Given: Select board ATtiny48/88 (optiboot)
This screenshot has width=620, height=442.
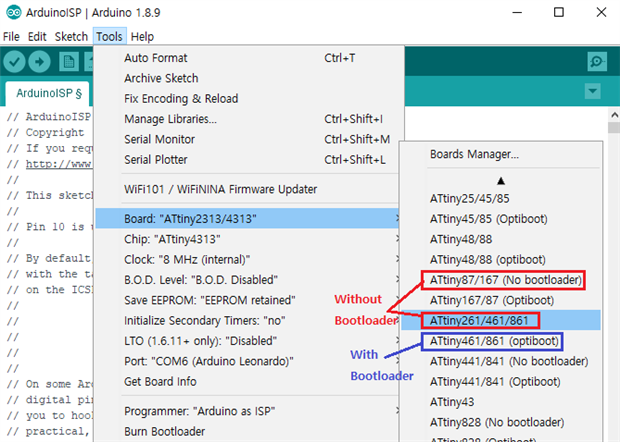Looking at the screenshot, I should [501, 260].
